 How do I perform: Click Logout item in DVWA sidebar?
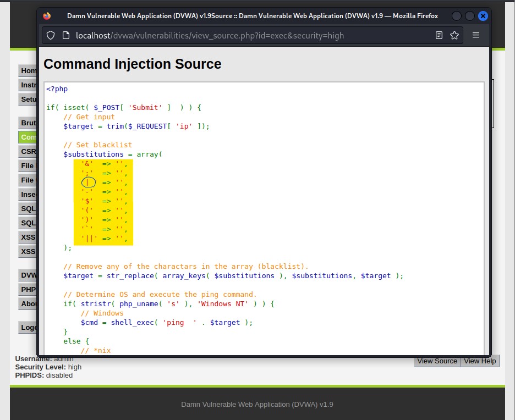pyautogui.click(x=28, y=328)
